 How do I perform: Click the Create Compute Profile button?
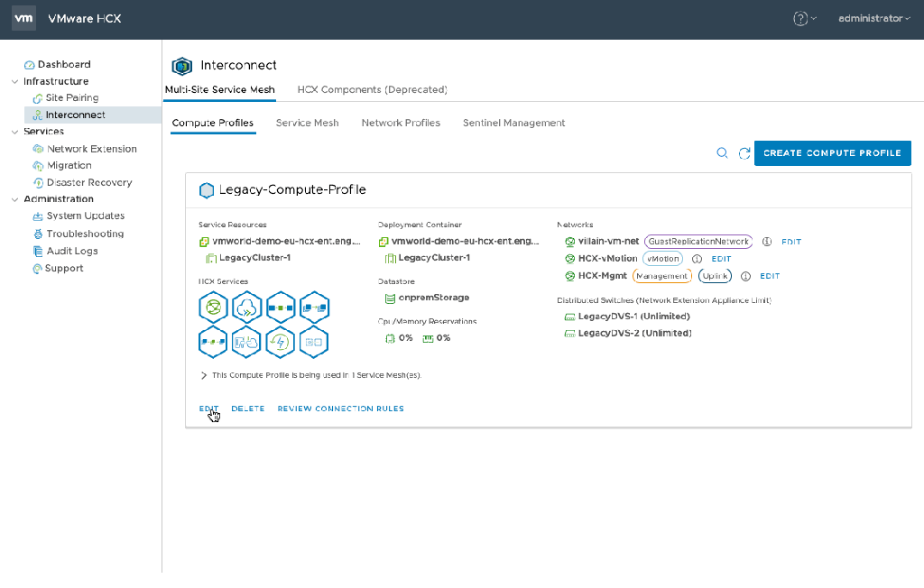(832, 153)
